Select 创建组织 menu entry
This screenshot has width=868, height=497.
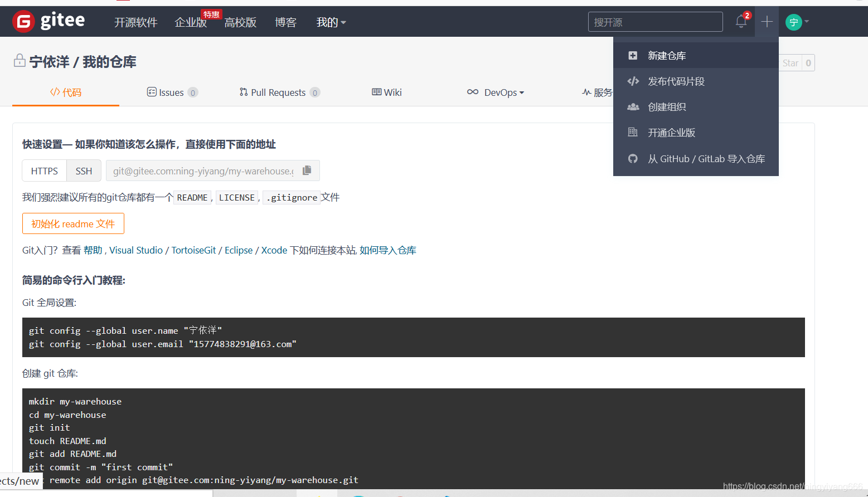coord(696,107)
